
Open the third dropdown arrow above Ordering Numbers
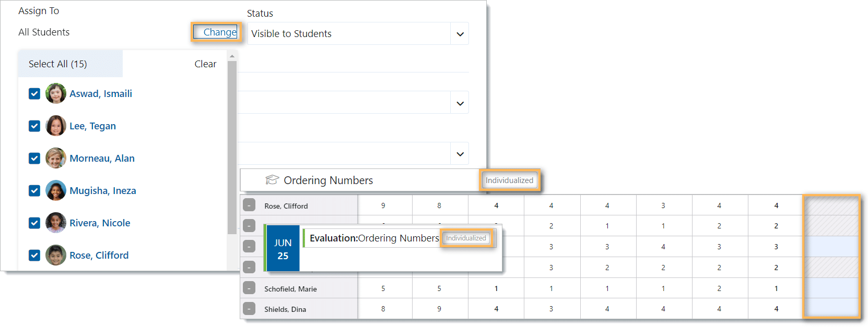[x=460, y=154]
